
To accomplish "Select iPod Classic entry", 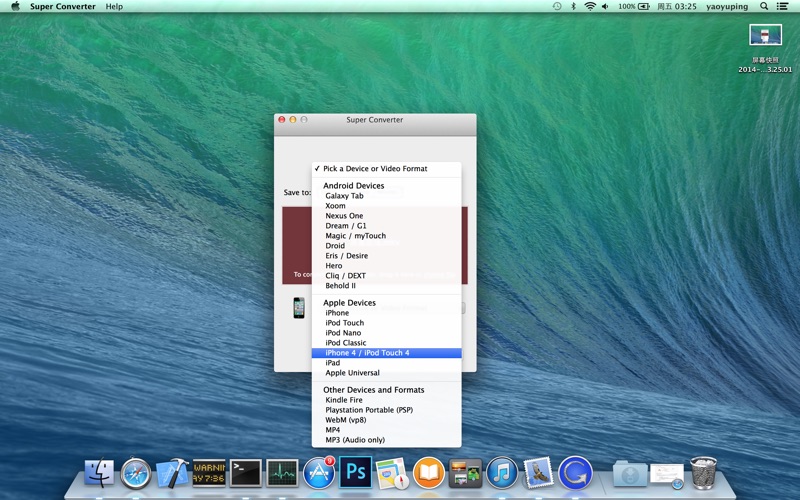I will pos(386,343).
